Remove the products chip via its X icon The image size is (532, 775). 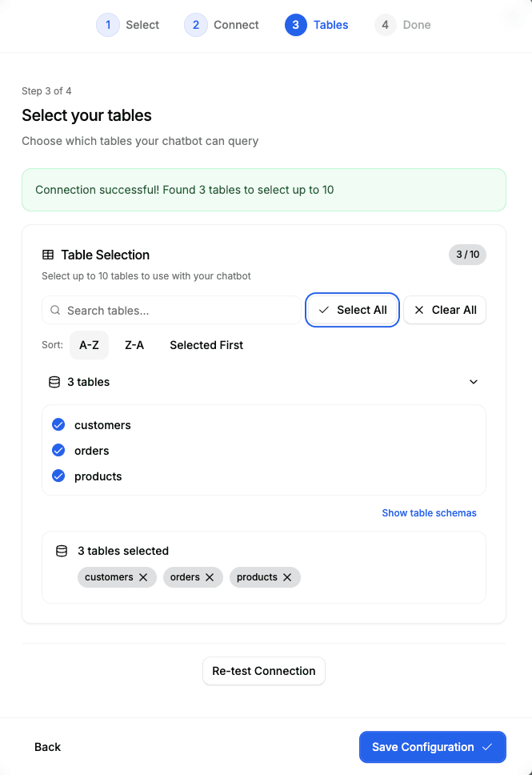pos(289,576)
